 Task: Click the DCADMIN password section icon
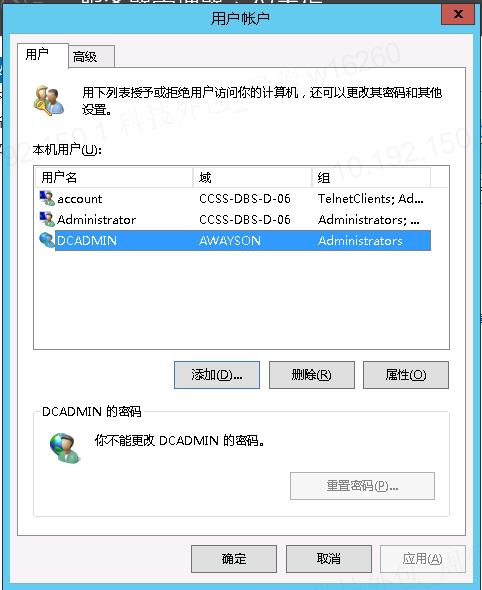pyautogui.click(x=65, y=447)
